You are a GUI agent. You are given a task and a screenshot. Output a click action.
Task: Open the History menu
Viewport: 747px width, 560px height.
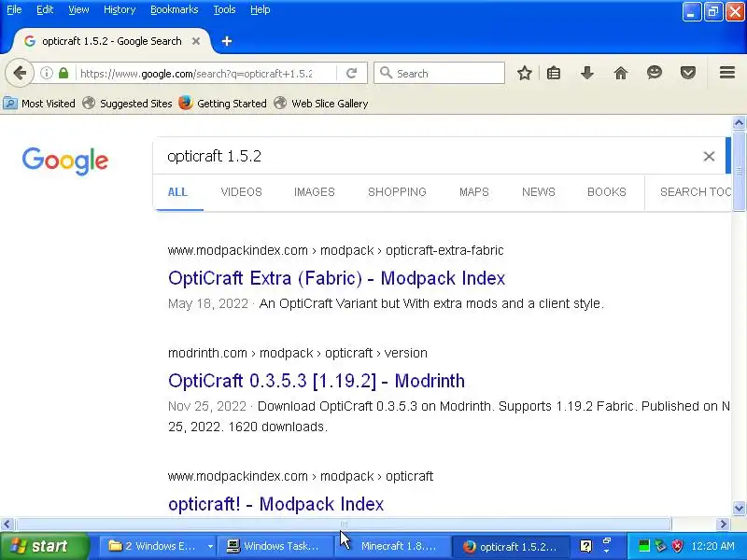120,9
